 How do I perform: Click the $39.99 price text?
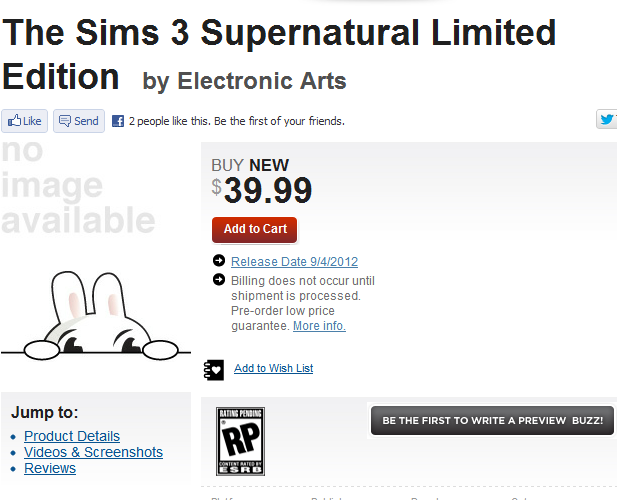tap(267, 190)
